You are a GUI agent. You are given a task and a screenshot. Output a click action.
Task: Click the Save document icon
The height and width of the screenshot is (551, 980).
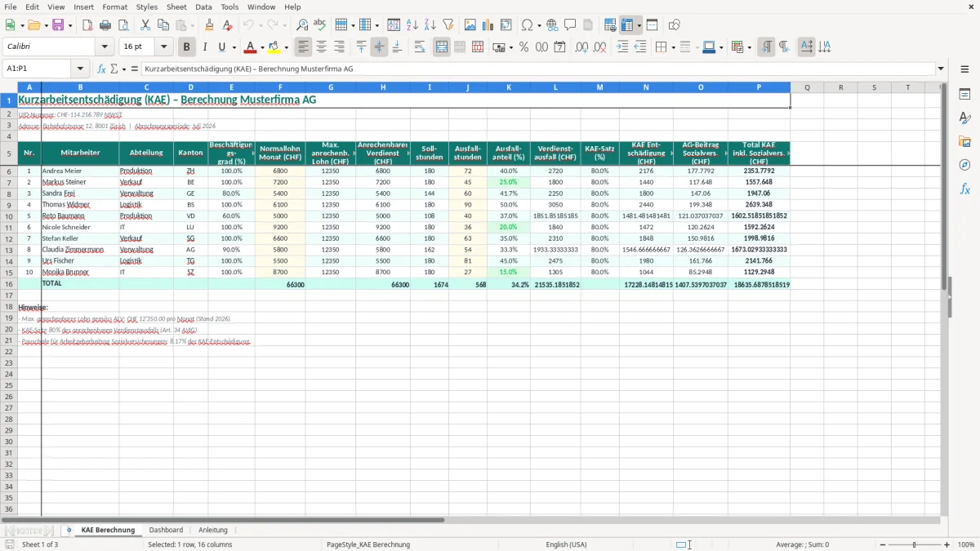58,25
